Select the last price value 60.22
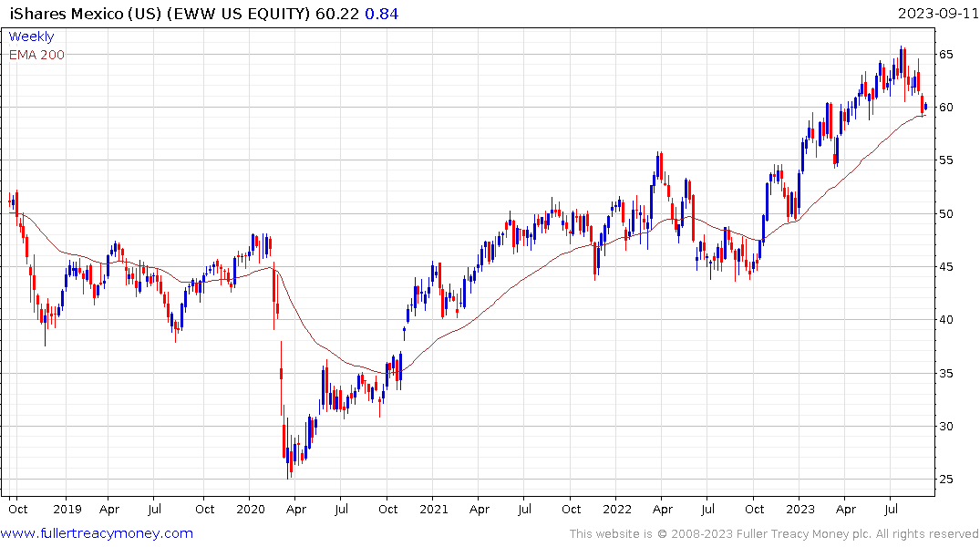This screenshot has height=547, width=980. click(x=337, y=14)
